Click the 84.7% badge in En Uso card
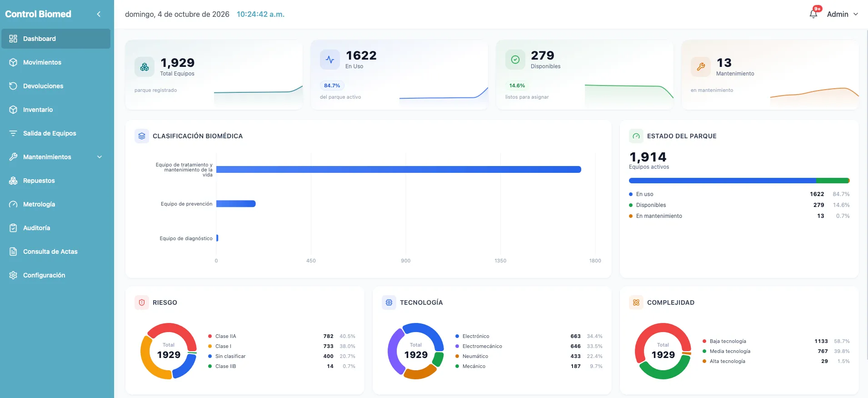868x398 pixels. (x=332, y=86)
